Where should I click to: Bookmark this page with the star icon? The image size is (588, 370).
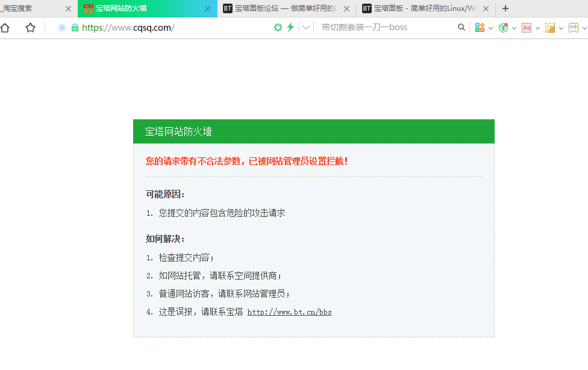pos(30,28)
